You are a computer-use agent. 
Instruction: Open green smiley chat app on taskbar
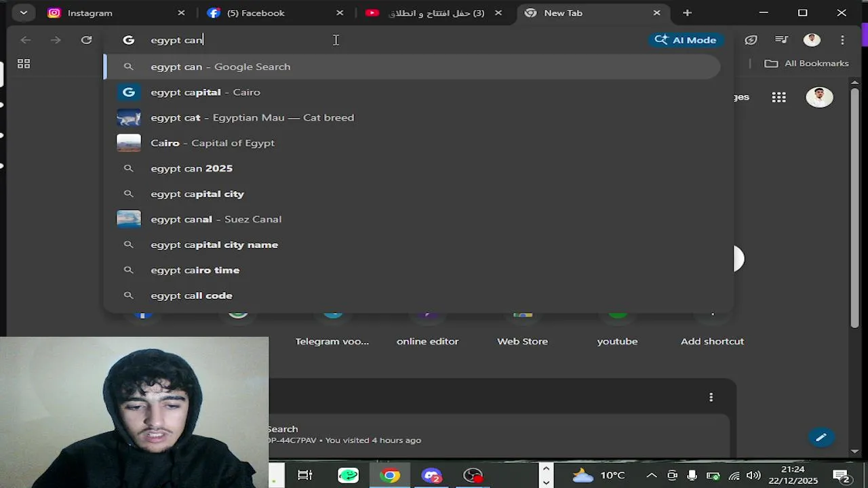click(x=349, y=475)
